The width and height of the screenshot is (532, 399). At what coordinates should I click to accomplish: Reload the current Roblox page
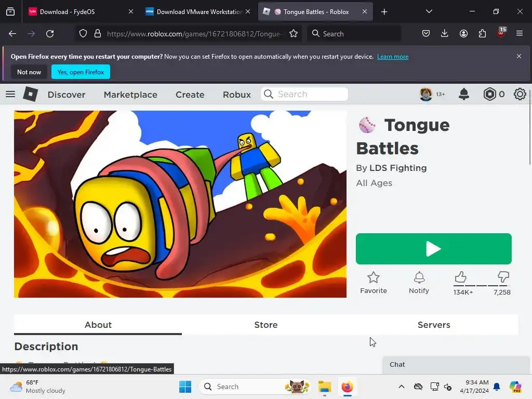click(50, 34)
